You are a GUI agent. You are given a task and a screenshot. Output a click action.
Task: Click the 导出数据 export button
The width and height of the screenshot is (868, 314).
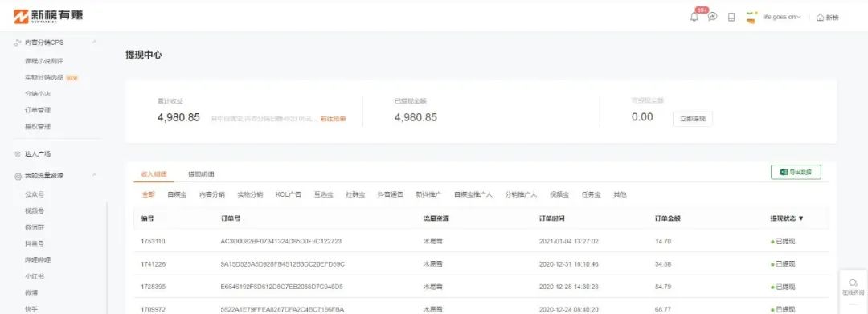(x=796, y=172)
